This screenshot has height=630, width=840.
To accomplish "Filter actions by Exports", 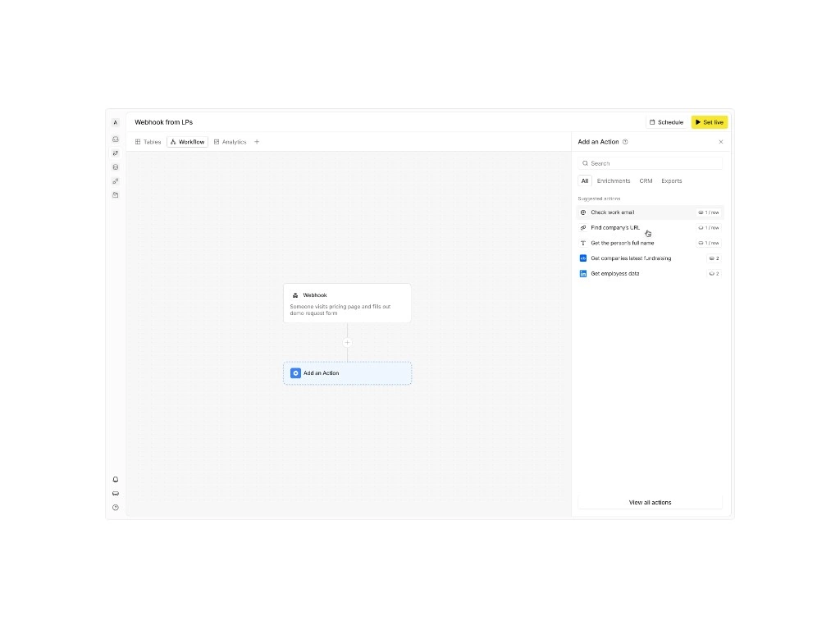I will coord(672,181).
